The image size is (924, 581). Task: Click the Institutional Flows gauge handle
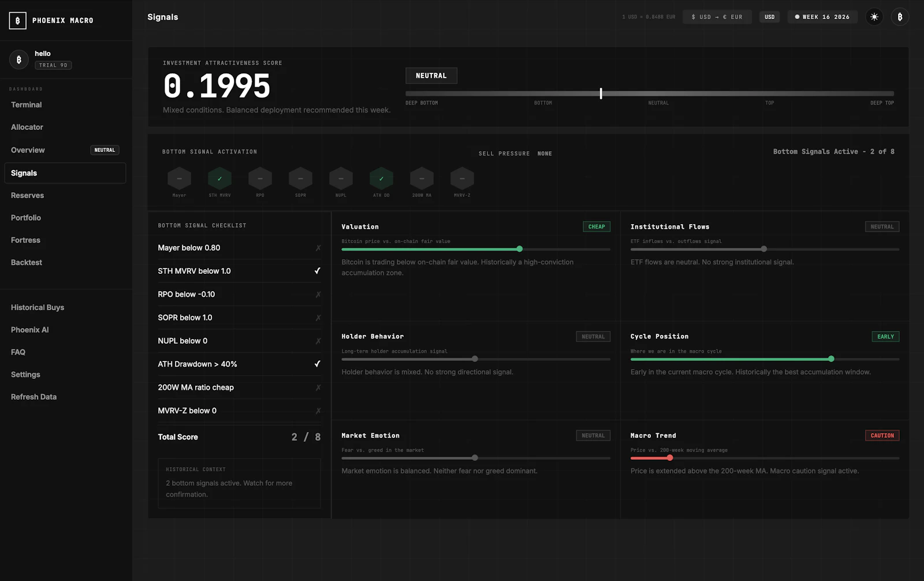tap(764, 249)
